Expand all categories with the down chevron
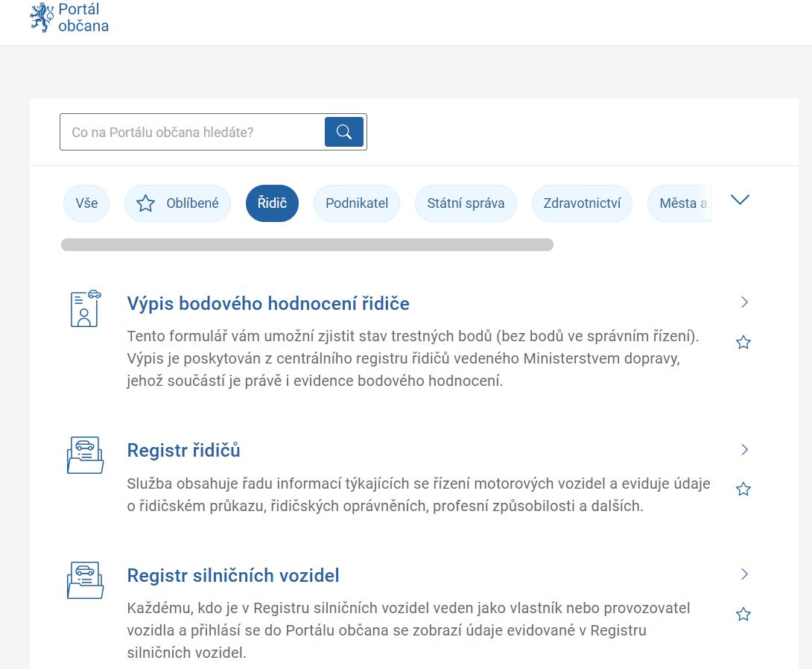The width and height of the screenshot is (812, 669). pos(740,200)
